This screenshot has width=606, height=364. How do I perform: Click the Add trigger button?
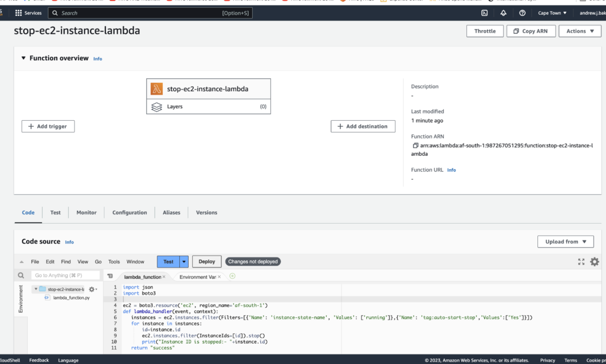coord(48,126)
